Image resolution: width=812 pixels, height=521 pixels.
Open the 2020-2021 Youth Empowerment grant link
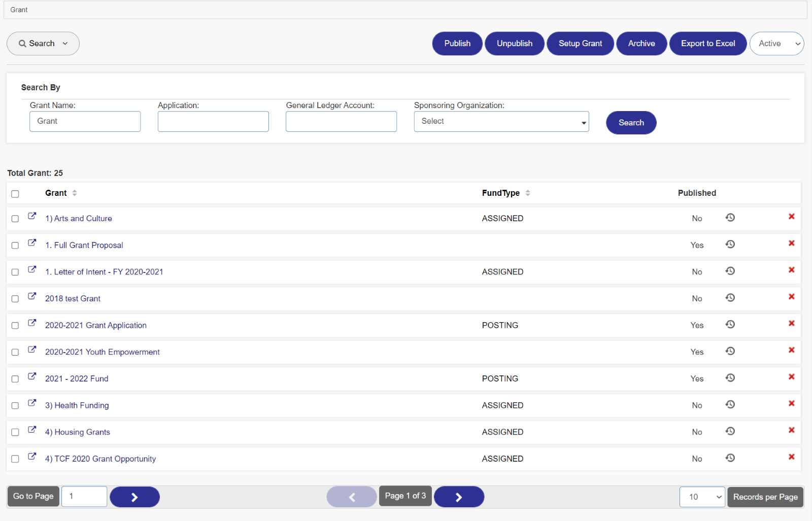coord(102,352)
